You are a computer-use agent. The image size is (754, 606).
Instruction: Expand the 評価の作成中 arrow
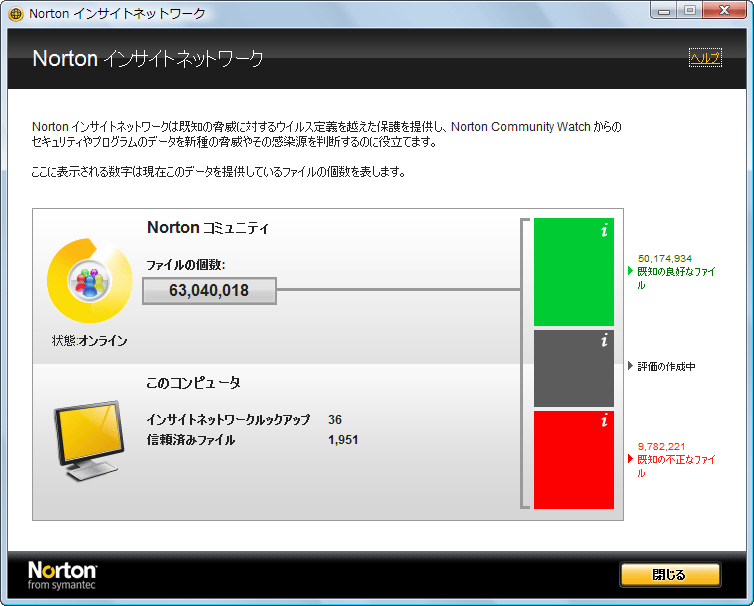click(x=630, y=366)
